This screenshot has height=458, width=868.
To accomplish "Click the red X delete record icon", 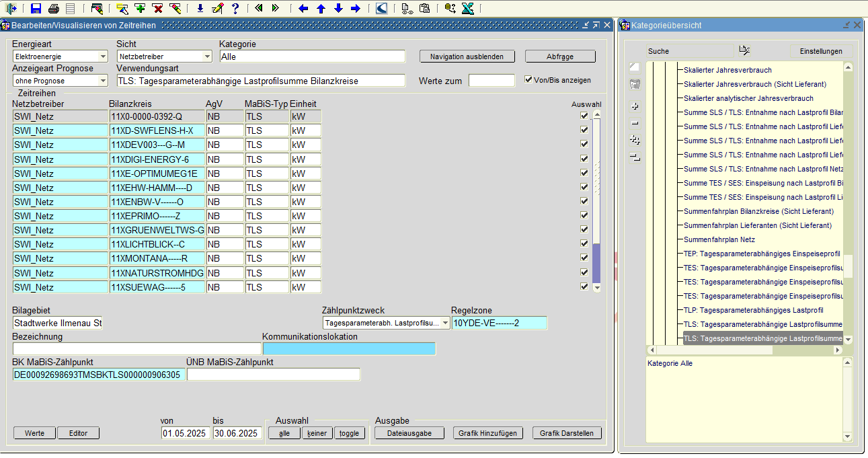I will (157, 9).
